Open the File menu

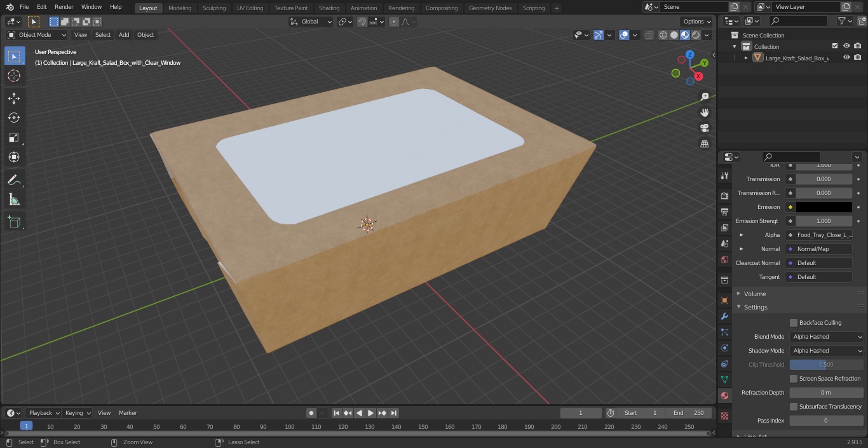pyautogui.click(x=24, y=7)
